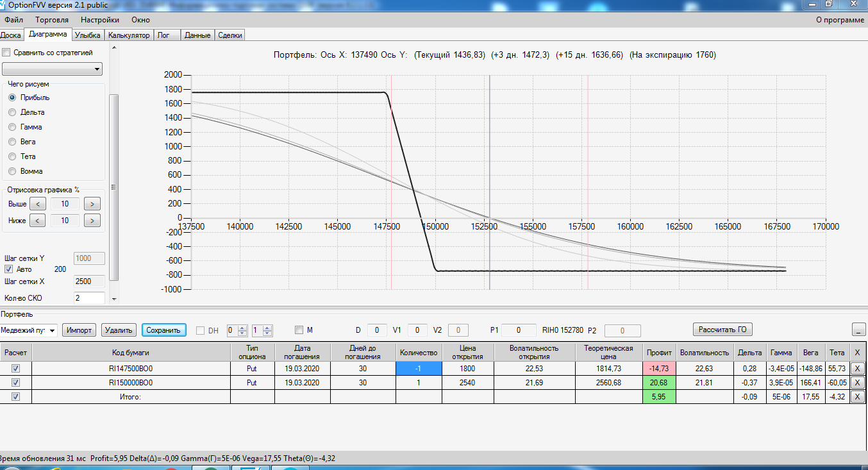This screenshot has height=470, width=868.
Task: Click the Сохранить button
Action: (163, 330)
